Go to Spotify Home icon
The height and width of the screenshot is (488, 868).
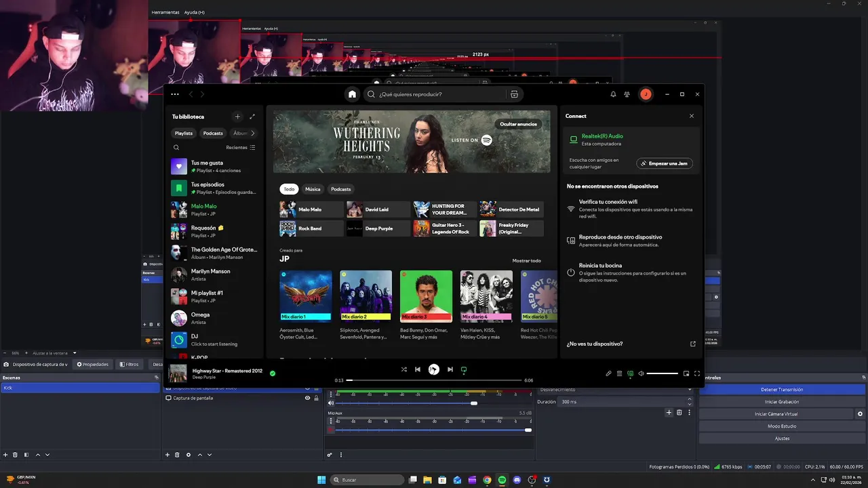coord(352,94)
